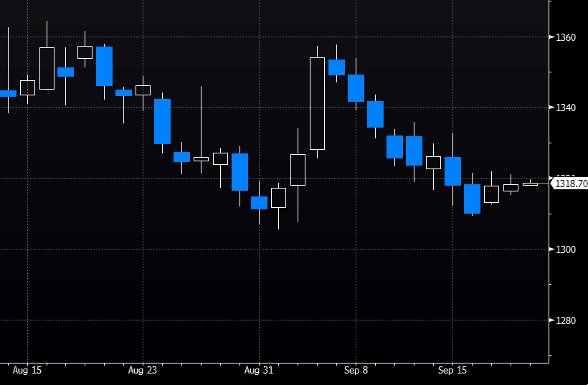Select the 1280 price axis label
Viewport: 588px width, 385px height.
565,320
